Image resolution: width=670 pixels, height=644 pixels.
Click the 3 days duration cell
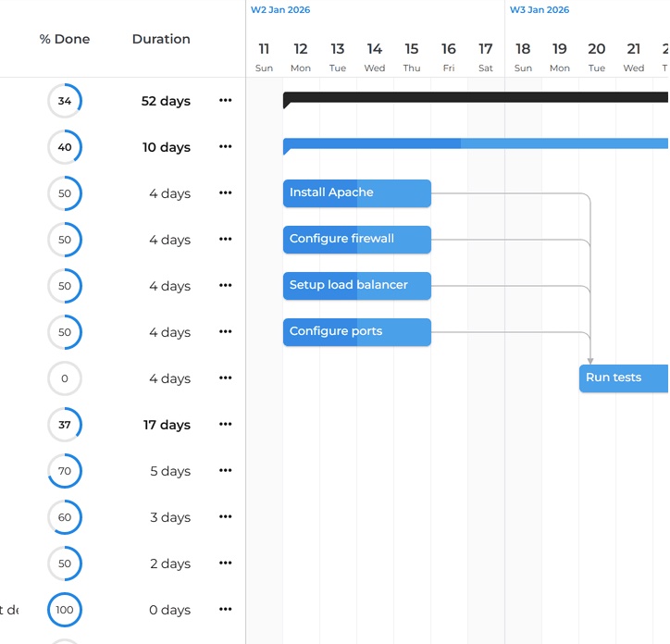170,517
